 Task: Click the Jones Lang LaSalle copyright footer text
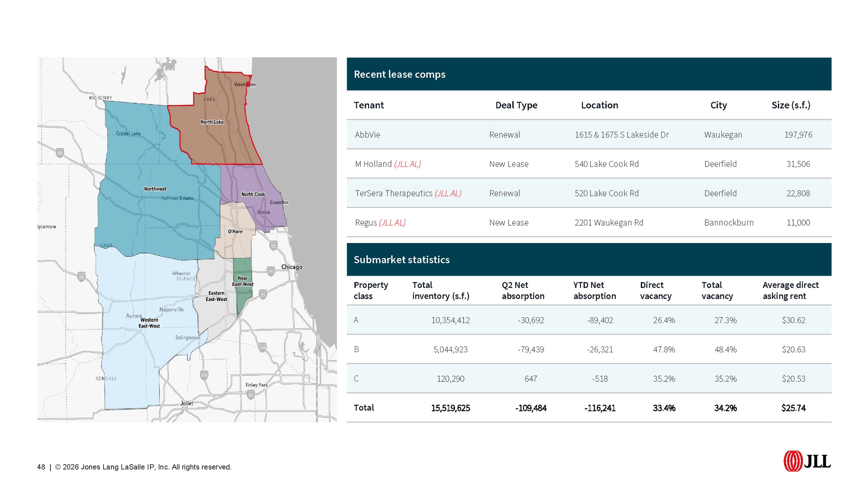(143, 467)
